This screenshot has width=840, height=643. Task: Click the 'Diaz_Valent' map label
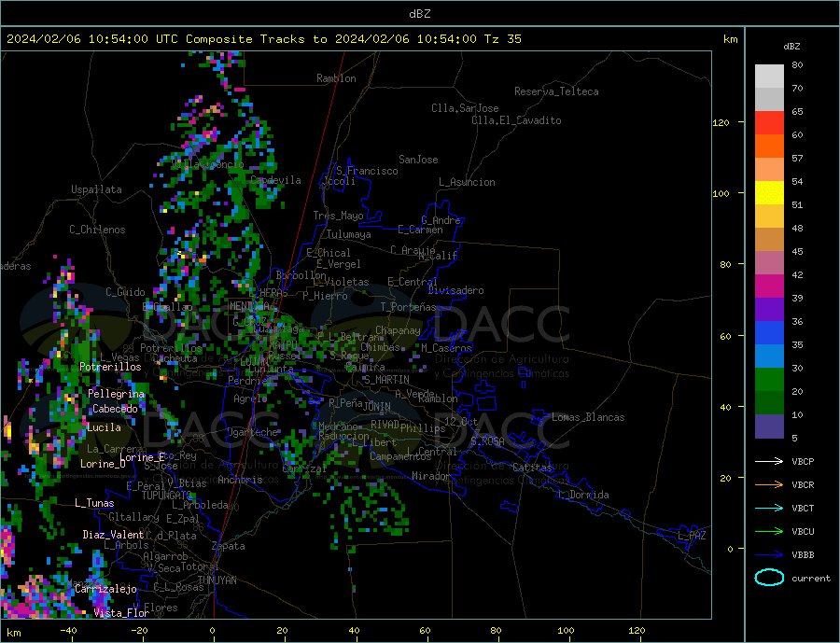[x=113, y=535]
